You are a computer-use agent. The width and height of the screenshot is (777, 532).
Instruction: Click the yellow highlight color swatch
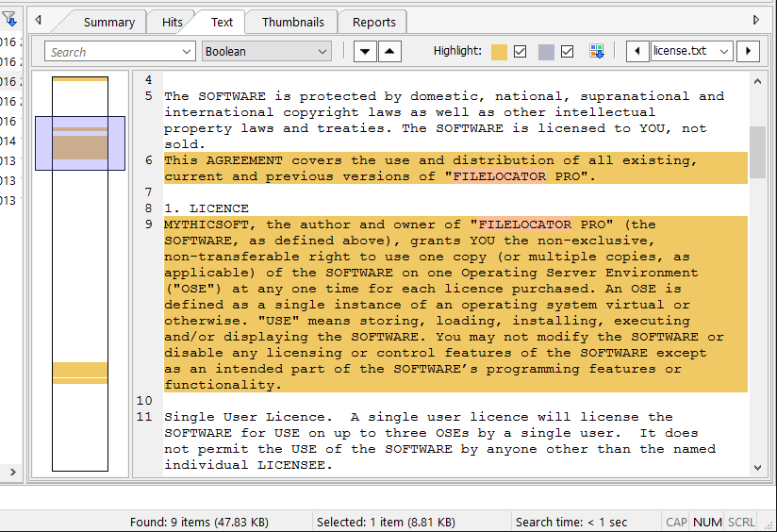(499, 52)
